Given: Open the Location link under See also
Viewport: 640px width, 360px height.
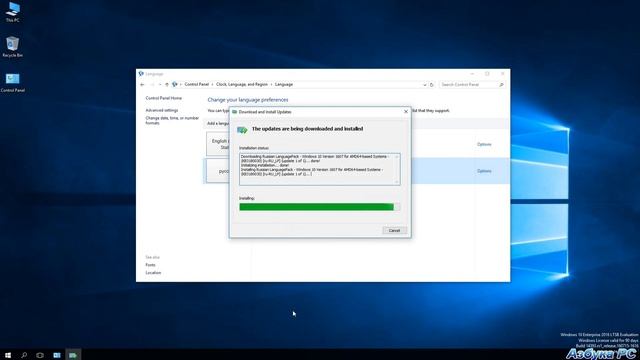Looking at the screenshot, I should click(x=153, y=273).
